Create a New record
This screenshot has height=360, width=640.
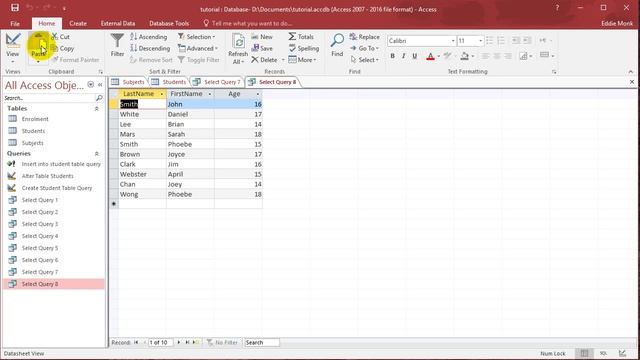tap(262, 37)
